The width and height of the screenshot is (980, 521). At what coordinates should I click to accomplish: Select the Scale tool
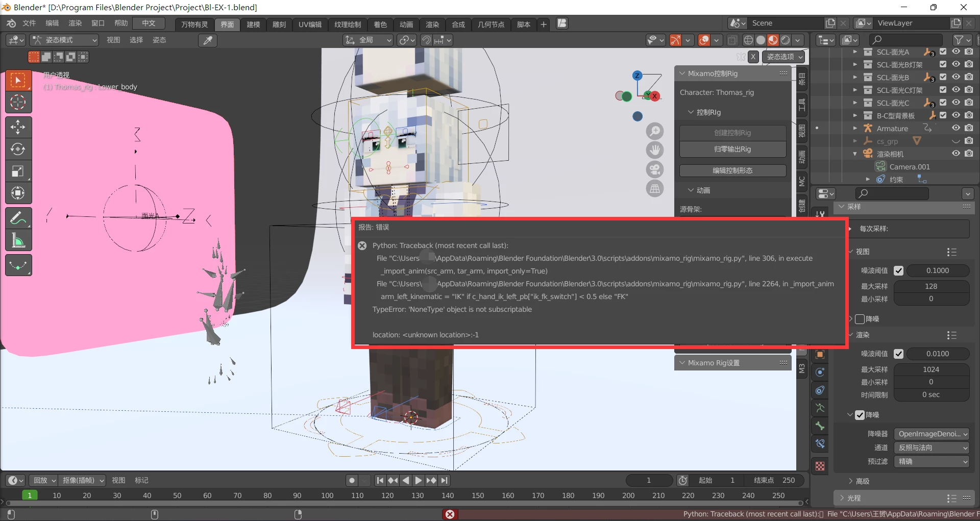18,171
